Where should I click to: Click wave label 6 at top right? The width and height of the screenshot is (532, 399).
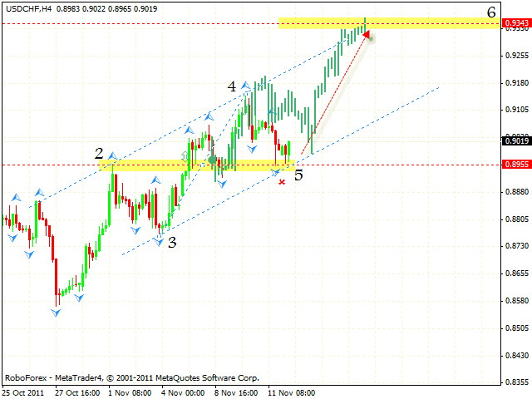pos(492,12)
